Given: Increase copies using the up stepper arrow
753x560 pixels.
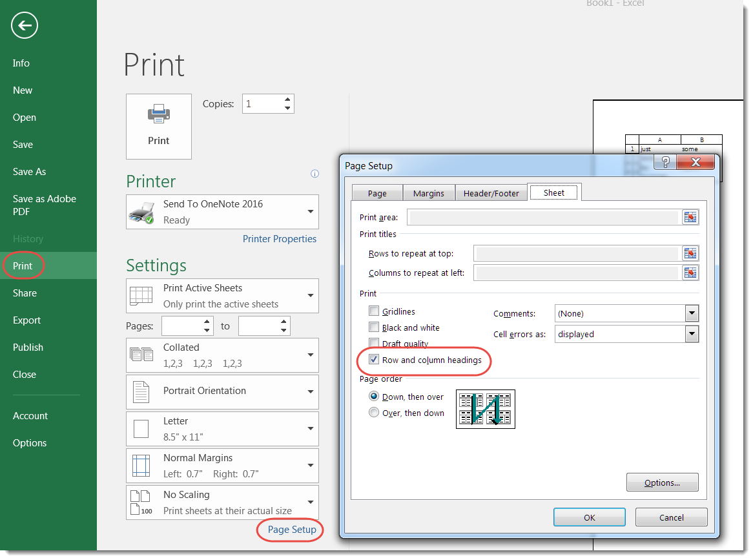Looking at the screenshot, I should 288,99.
